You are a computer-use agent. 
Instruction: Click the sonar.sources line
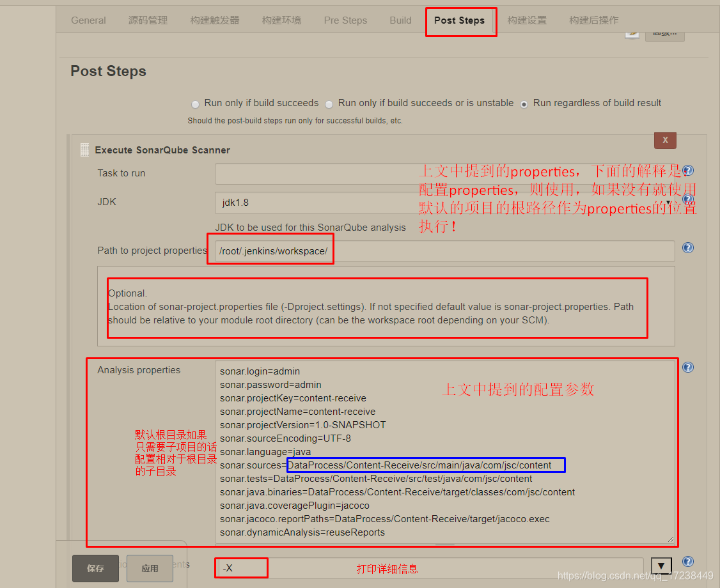(x=386, y=465)
